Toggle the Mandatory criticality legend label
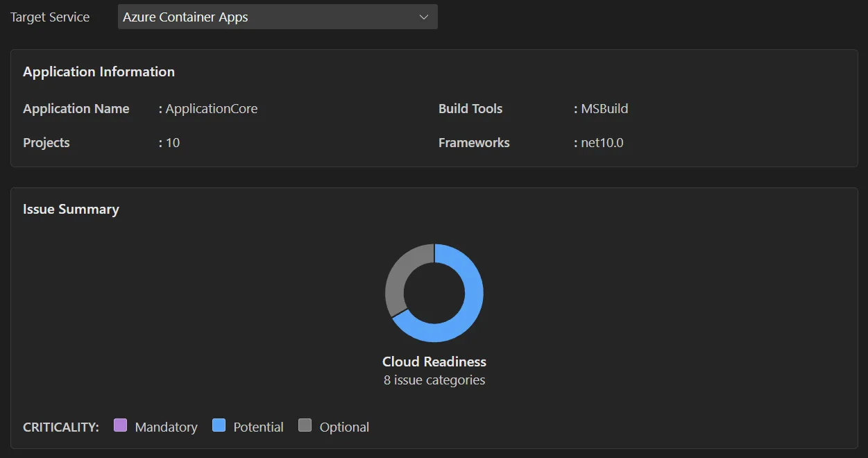The width and height of the screenshot is (868, 458). pos(166,427)
